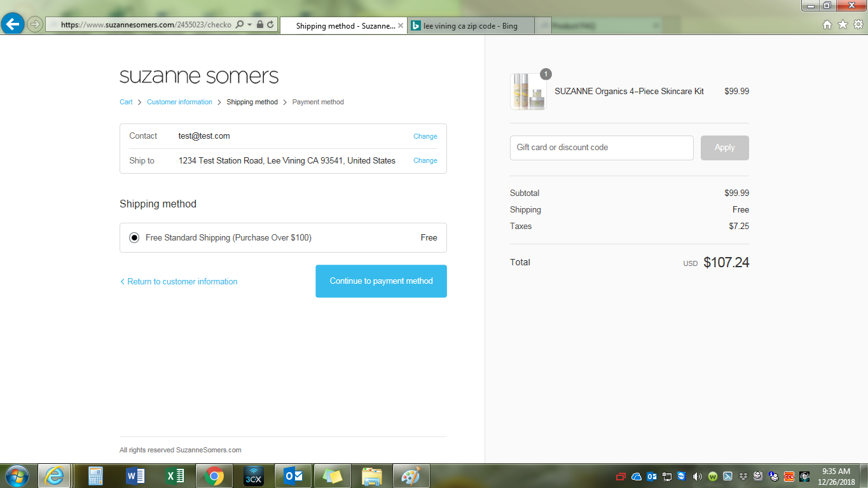
Task: Click the test@test.com contact text
Action: (204, 136)
